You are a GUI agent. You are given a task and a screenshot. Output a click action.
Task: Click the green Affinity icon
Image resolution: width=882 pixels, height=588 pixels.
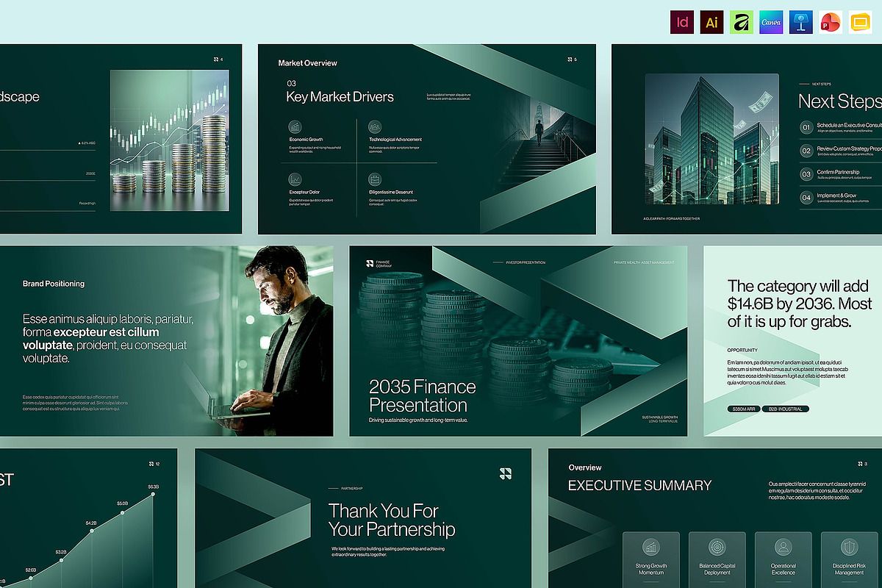[x=742, y=23]
